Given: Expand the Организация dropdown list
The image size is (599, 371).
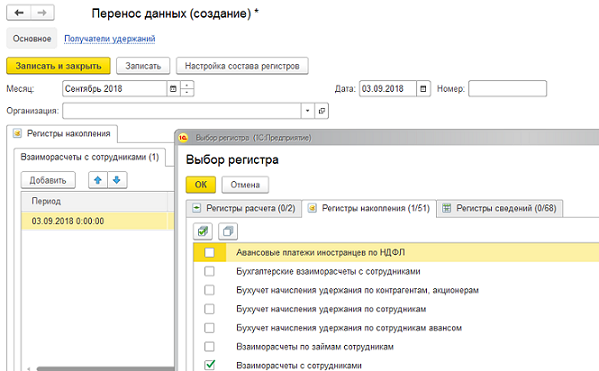Looking at the screenshot, I should (308, 111).
